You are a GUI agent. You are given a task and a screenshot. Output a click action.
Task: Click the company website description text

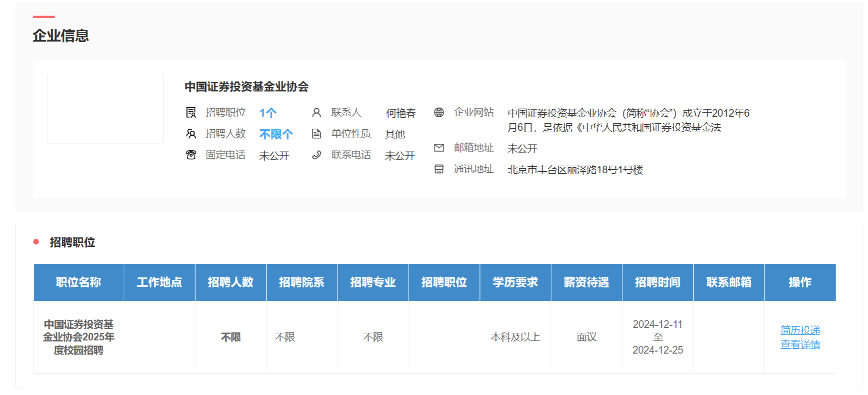click(x=629, y=120)
